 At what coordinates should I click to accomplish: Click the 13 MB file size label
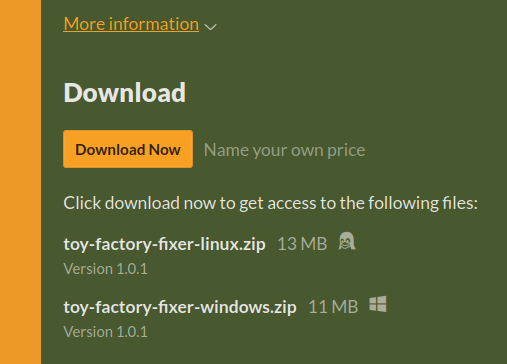302,244
